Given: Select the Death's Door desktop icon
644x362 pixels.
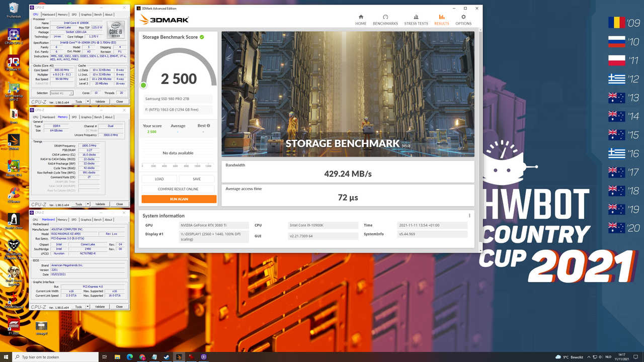Looking at the screenshot, I should point(14,221).
